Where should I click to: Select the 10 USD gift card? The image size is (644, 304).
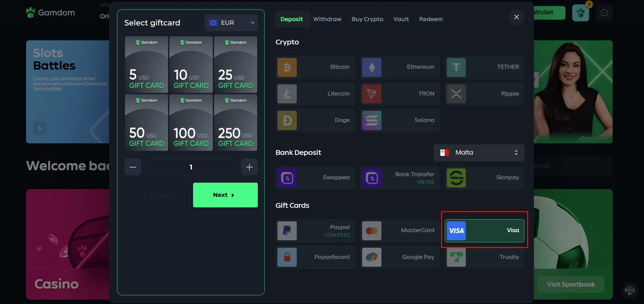coord(191,65)
